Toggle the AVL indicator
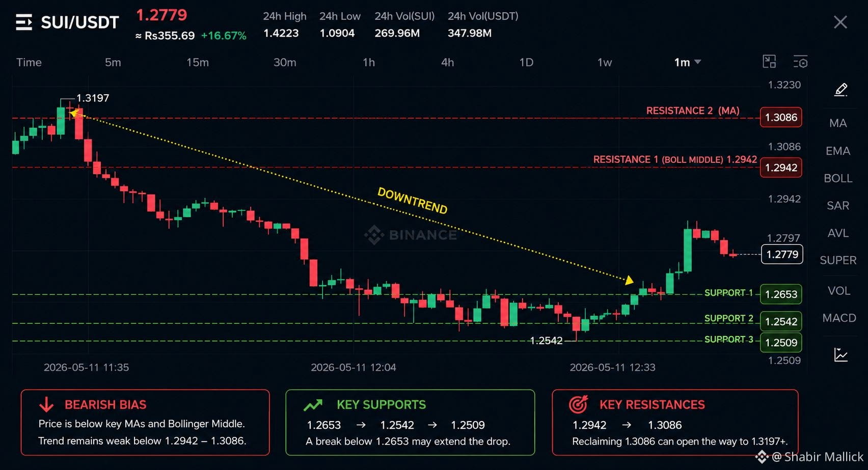The image size is (868, 470). (x=838, y=233)
